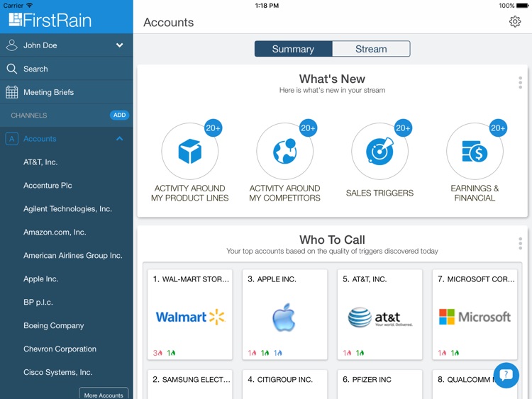Open the 6. Pfizer Inc card
The width and height of the screenshot is (532, 399).
pos(380,384)
